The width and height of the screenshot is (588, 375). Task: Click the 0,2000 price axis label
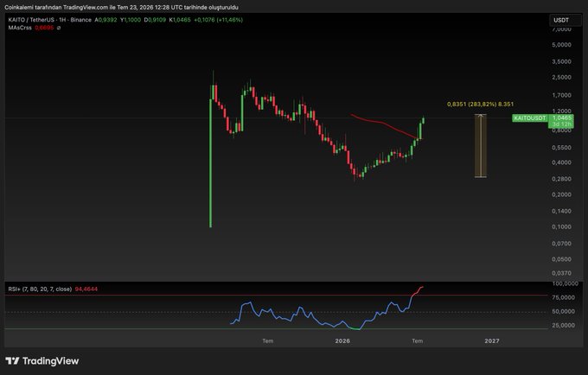click(x=561, y=194)
